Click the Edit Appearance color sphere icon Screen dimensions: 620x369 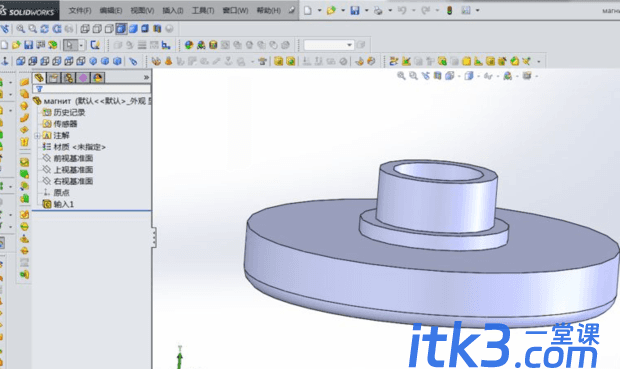point(189,45)
